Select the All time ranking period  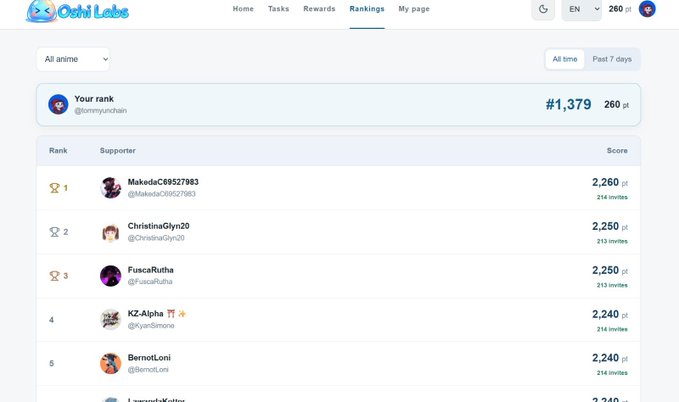pos(565,59)
